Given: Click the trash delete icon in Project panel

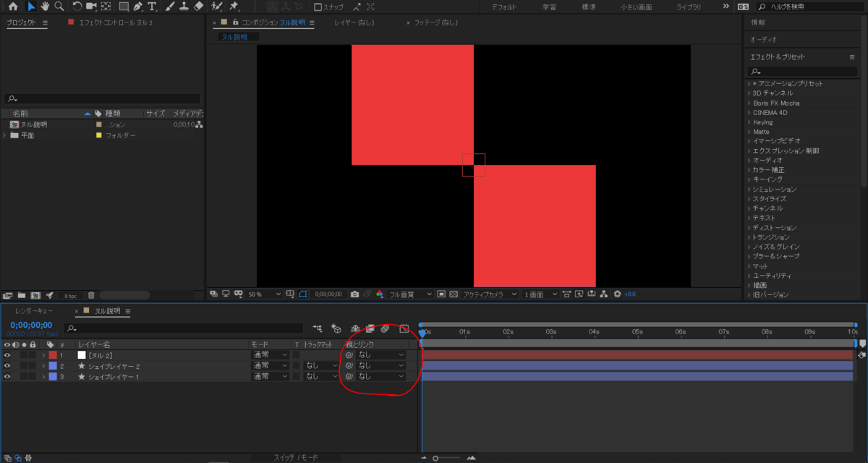Looking at the screenshot, I should point(91,295).
